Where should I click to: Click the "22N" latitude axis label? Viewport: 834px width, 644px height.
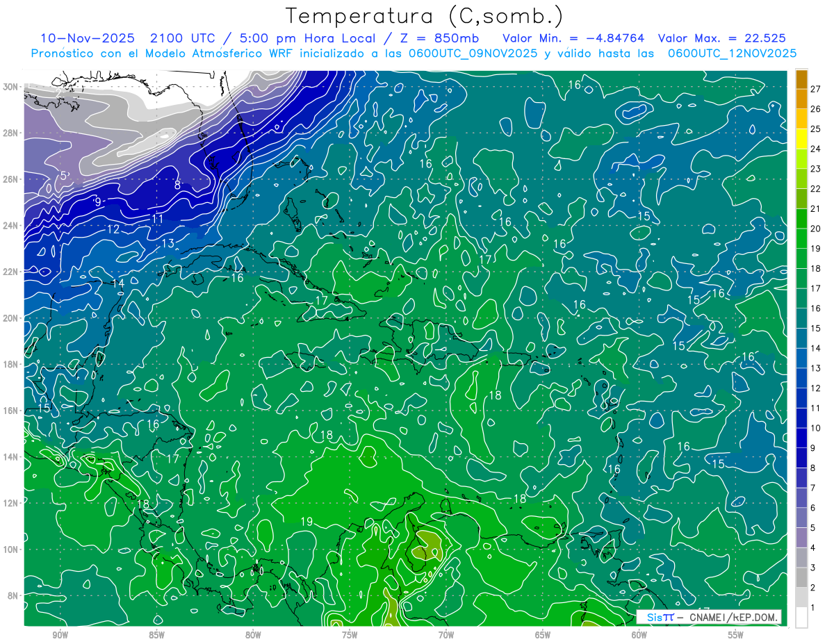10,272
